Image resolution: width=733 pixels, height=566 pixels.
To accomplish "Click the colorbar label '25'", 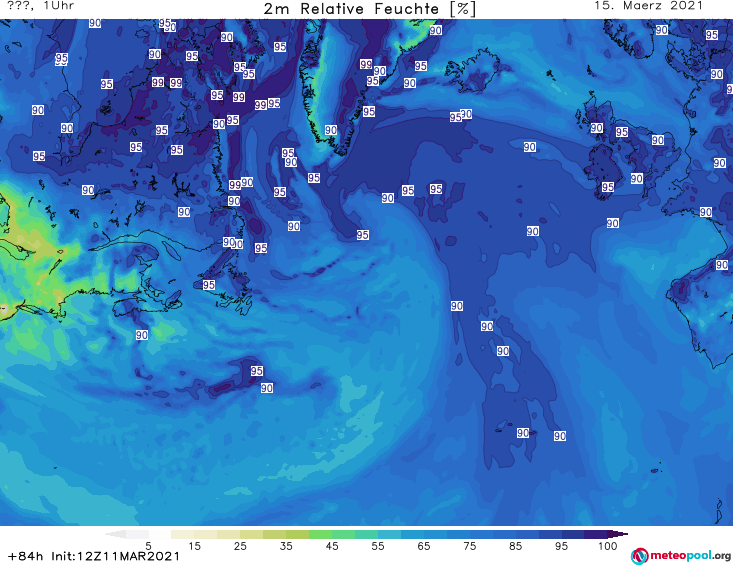I will click(240, 546).
